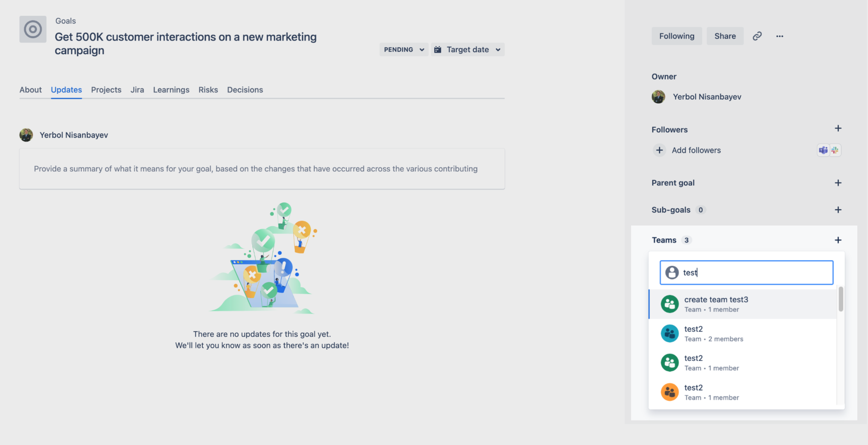Copy goal link using chain icon
Image resolution: width=868 pixels, height=445 pixels.
(757, 36)
